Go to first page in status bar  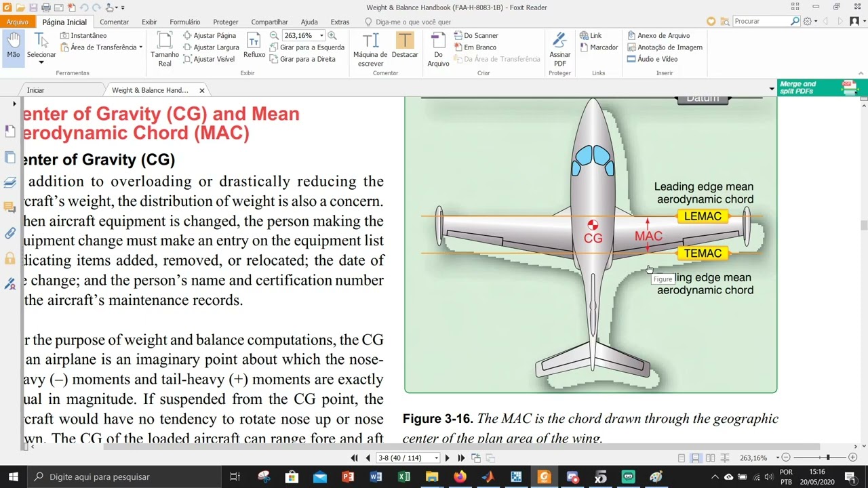tap(354, 458)
